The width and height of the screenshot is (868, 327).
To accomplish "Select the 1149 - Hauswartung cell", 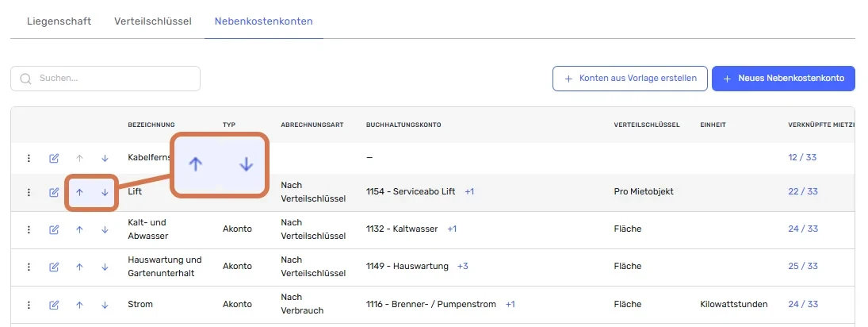I will pyautogui.click(x=407, y=266).
